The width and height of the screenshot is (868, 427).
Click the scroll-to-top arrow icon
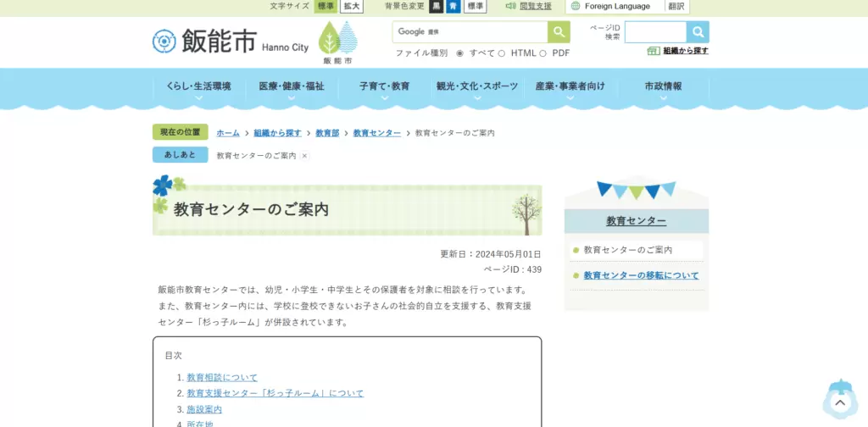840,401
